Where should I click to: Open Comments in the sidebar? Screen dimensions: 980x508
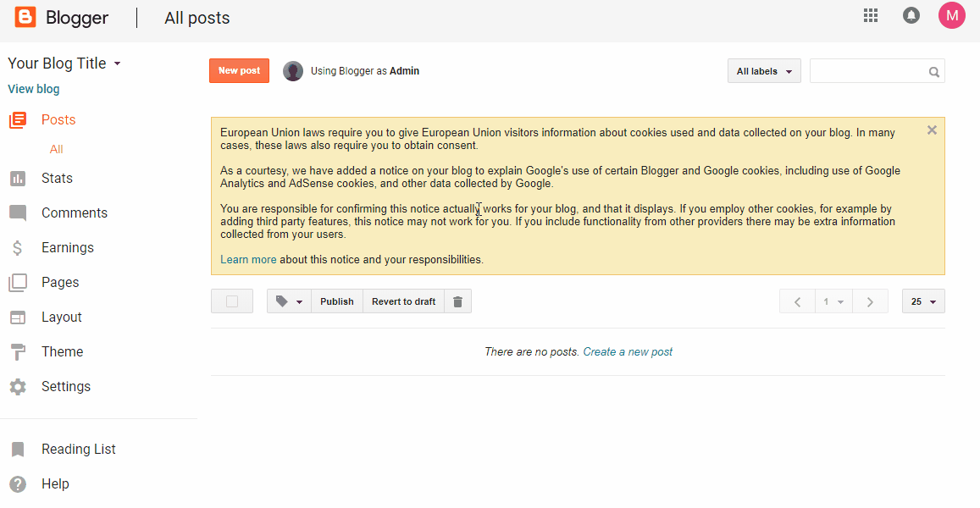75,213
